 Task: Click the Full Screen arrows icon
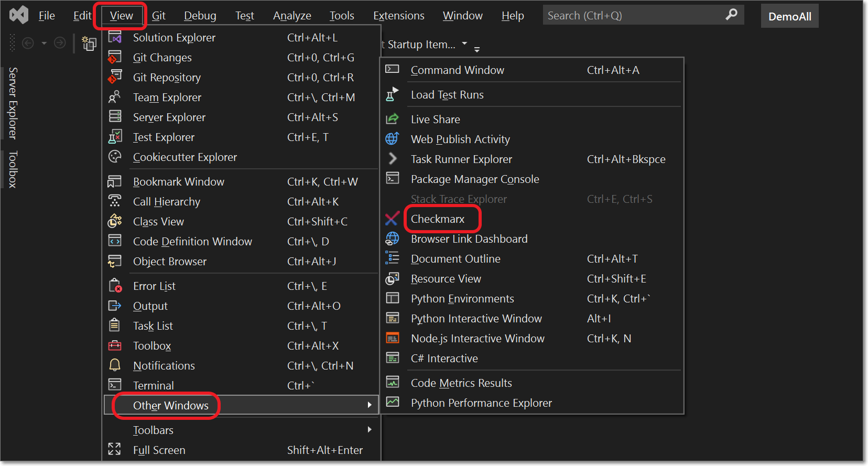point(114,449)
